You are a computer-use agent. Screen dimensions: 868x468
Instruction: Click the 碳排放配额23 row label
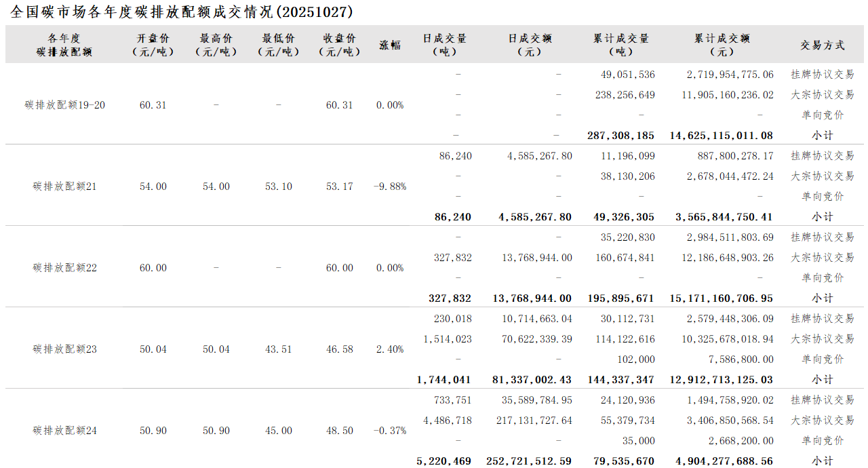click(65, 349)
